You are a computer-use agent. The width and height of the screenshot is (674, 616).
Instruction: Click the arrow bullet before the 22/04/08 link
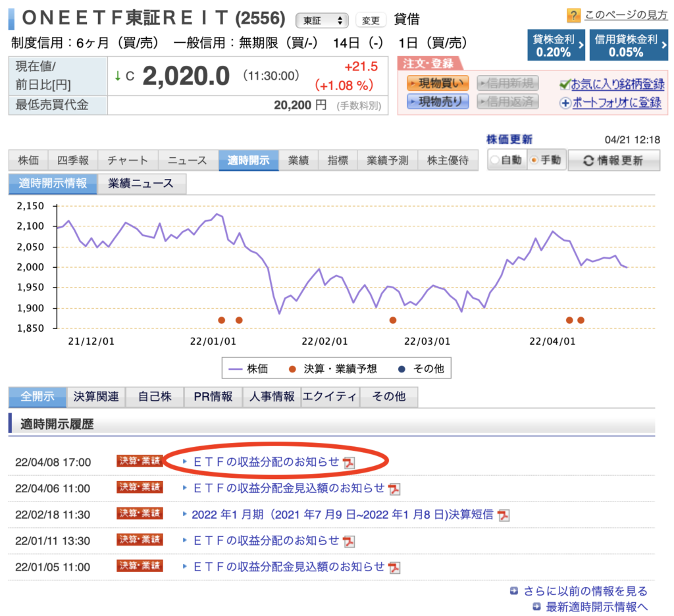185,461
